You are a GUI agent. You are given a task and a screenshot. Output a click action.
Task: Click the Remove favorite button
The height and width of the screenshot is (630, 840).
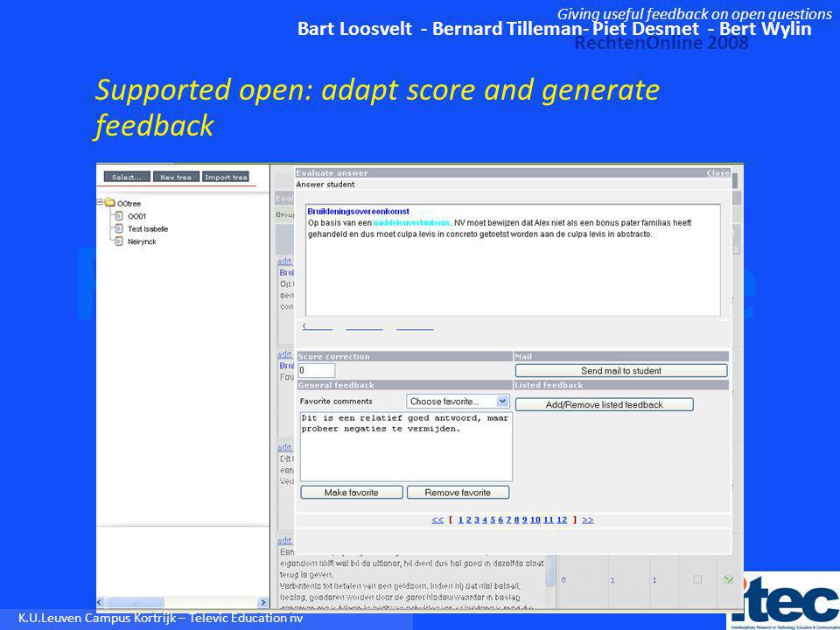click(458, 493)
